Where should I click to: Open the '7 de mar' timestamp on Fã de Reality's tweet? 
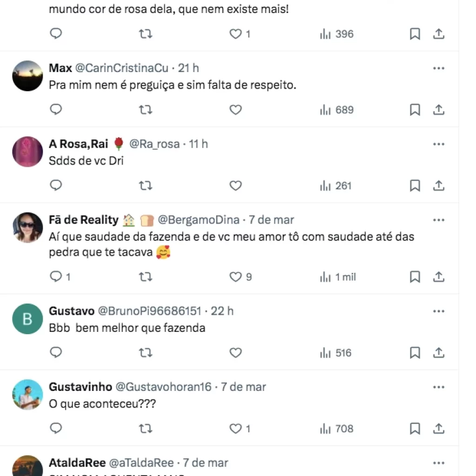271,219
